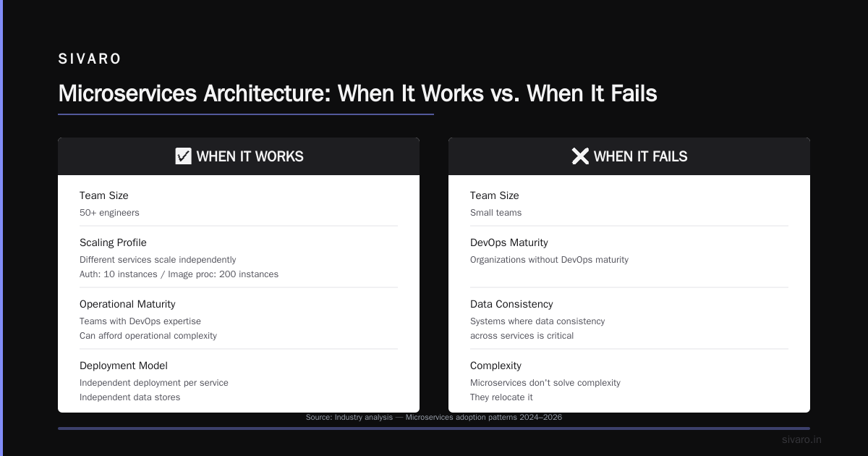Click the "Operational Maturity" label
The image size is (868, 456).
127,304
